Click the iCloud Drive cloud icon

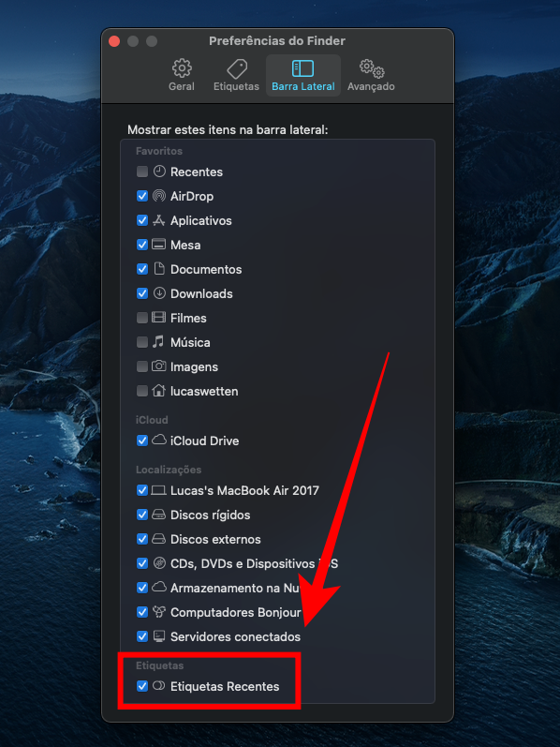tap(158, 441)
